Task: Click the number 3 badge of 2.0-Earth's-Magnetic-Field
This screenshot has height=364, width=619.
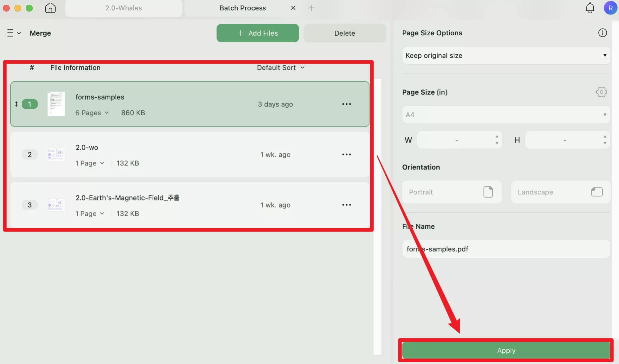Action: [30, 205]
